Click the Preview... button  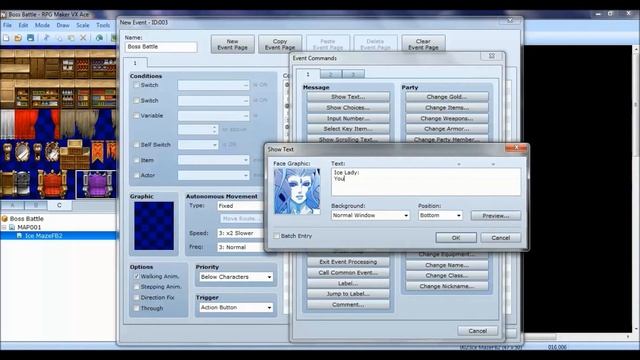click(x=496, y=216)
